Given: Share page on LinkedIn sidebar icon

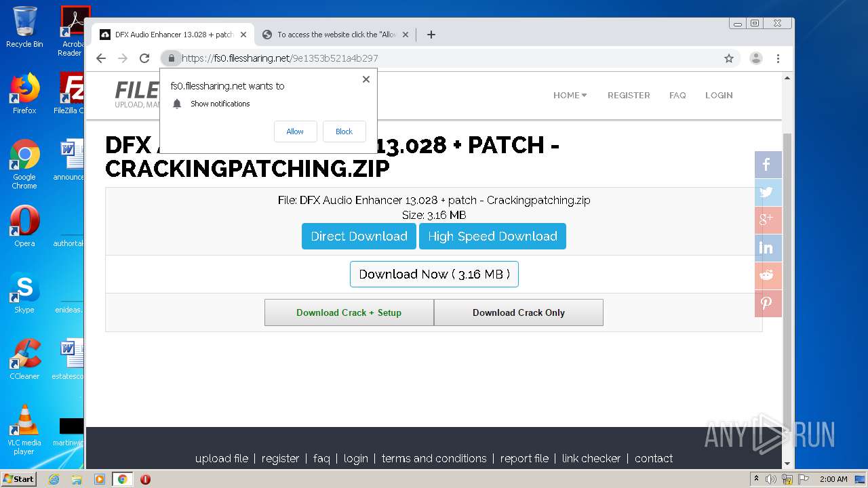Looking at the screenshot, I should click(768, 248).
